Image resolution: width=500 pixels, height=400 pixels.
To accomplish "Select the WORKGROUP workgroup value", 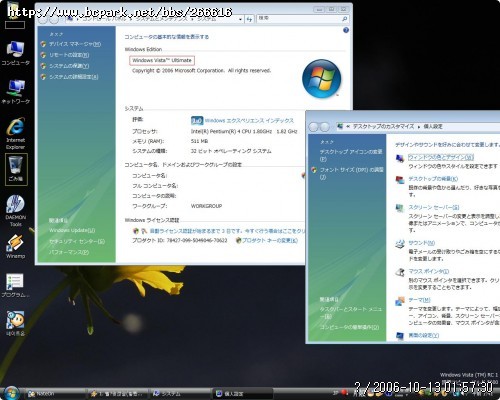I will click(x=206, y=206).
